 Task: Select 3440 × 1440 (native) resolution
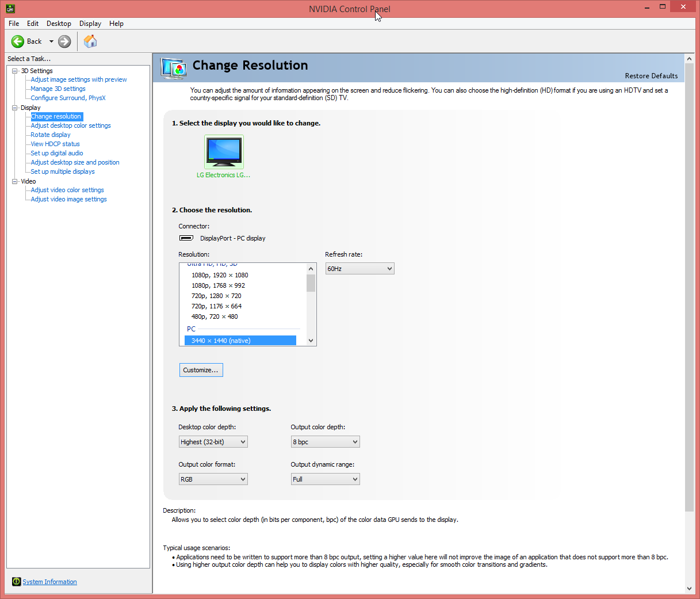click(x=240, y=341)
